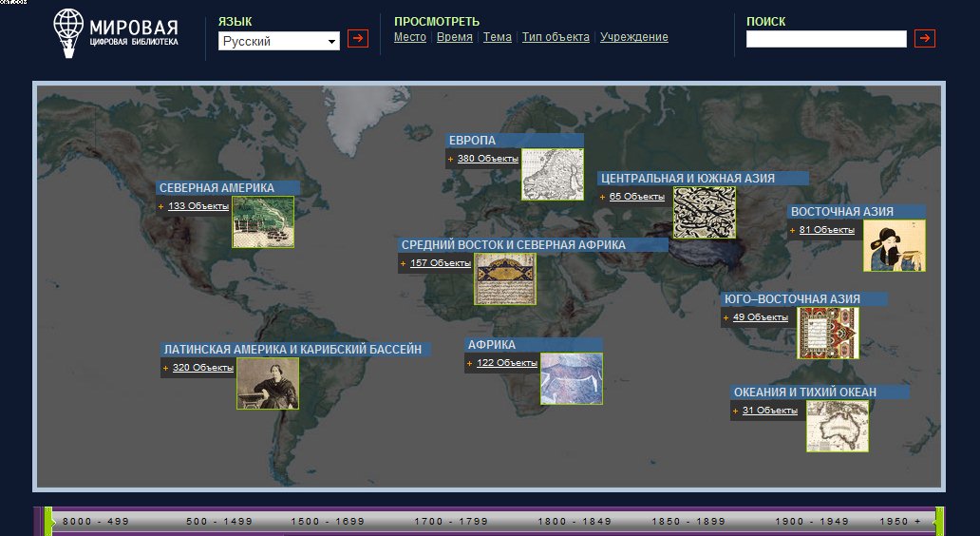The height and width of the screenshot is (536, 980).
Task: Open the 320 Объекты link for Латинская Америка
Action: (202, 368)
